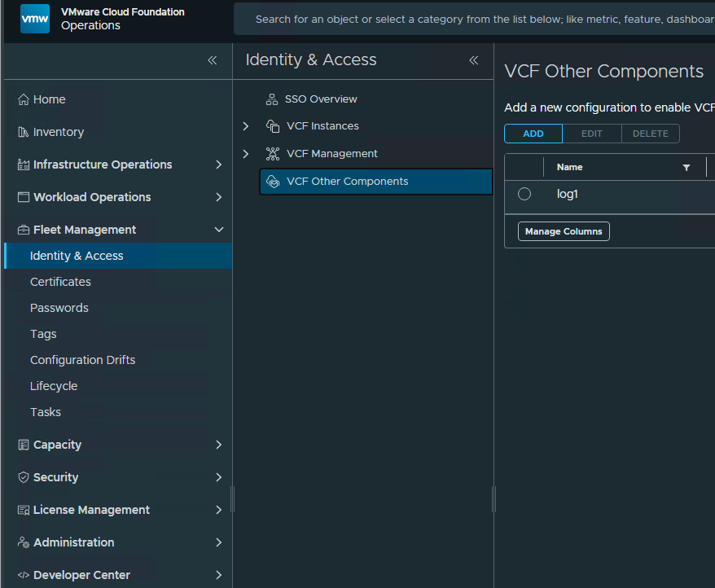Click the Security shield icon

tap(24, 477)
